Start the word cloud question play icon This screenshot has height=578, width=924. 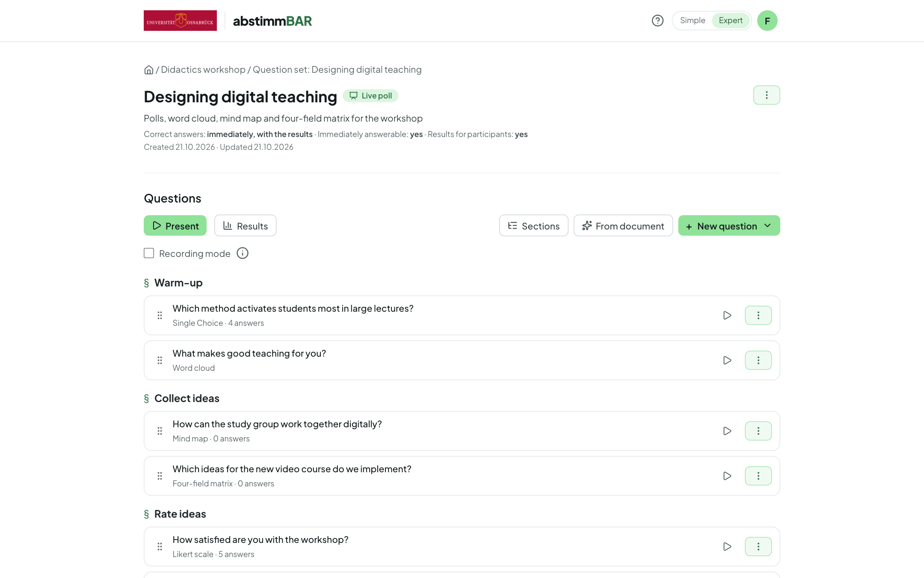pos(727,361)
